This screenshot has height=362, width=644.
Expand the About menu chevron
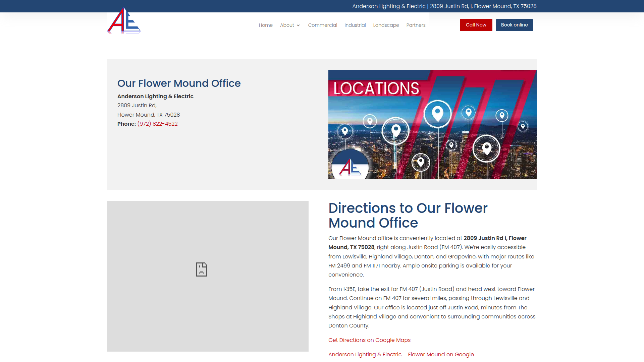[x=298, y=25]
